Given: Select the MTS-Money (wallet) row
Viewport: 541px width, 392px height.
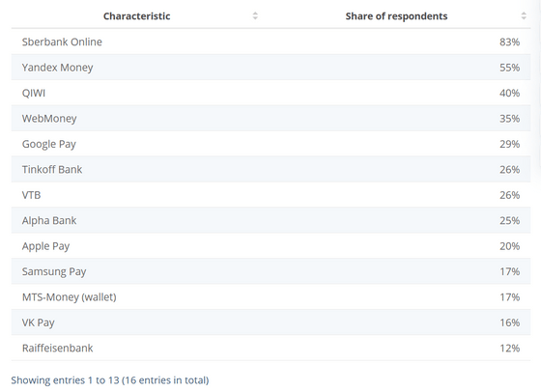Looking at the screenshot, I should [x=270, y=296].
